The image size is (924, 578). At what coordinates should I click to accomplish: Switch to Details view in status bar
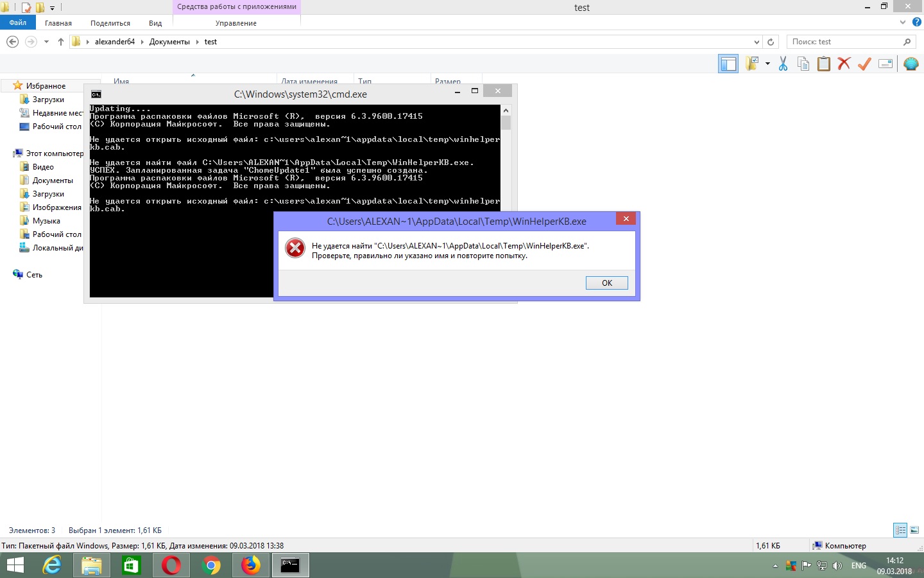coord(900,530)
